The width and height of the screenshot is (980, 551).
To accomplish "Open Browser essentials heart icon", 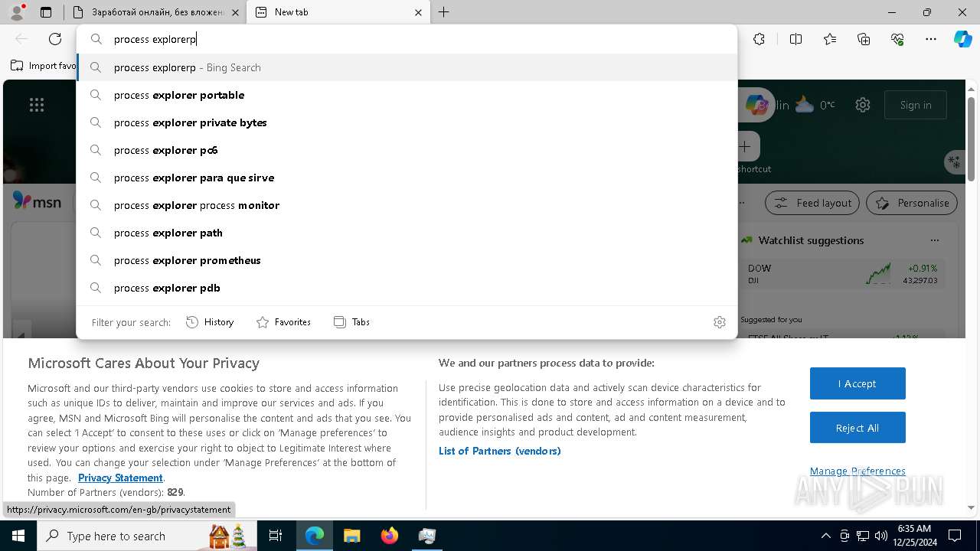I will pos(897,39).
